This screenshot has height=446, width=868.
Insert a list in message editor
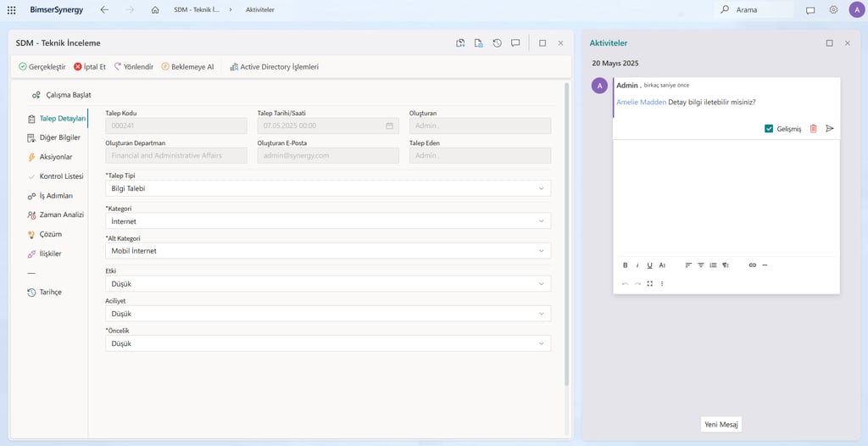[713, 265]
